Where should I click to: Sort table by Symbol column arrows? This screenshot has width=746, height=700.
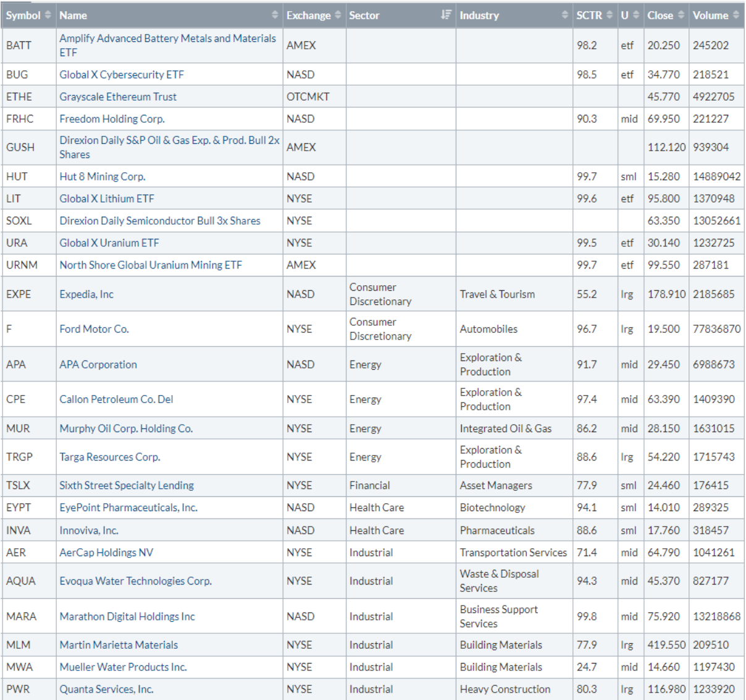click(x=48, y=15)
